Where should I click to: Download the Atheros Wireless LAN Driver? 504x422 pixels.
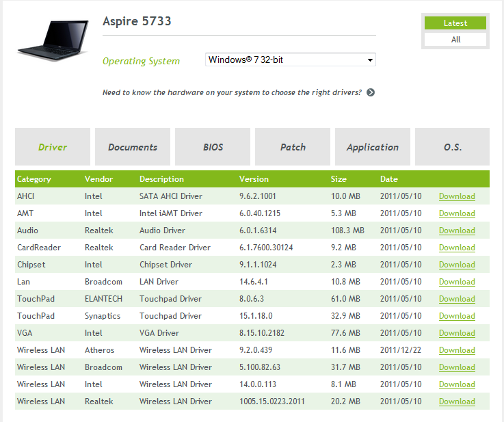pyautogui.click(x=457, y=350)
